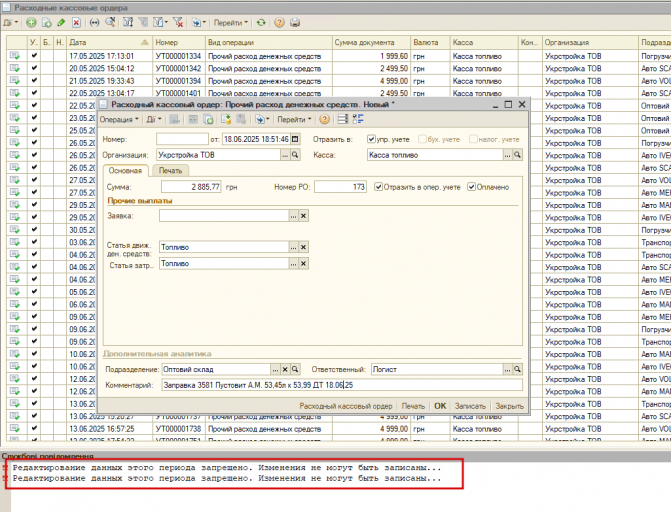Choose an Организация with the ellipsis button
671x512 pixels.
click(285, 155)
